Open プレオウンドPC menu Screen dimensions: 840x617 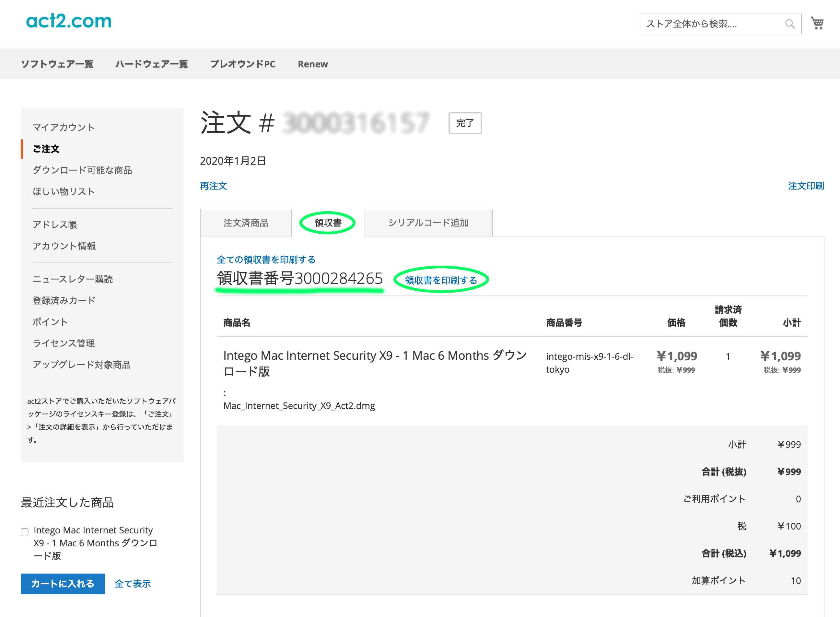pyautogui.click(x=243, y=64)
